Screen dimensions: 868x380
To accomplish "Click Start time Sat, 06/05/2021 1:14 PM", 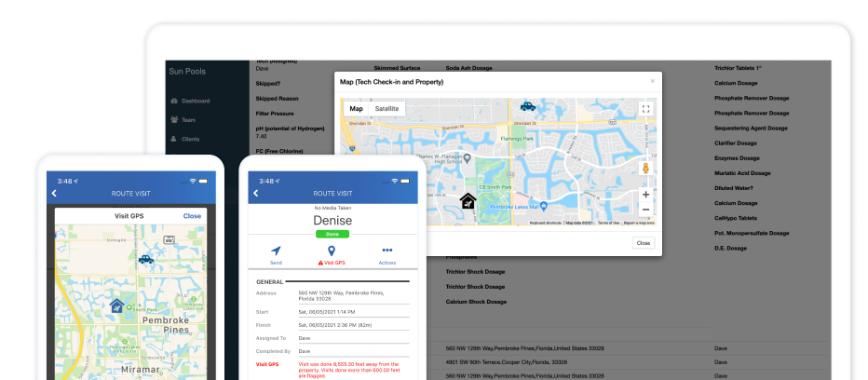I will pyautogui.click(x=327, y=312).
